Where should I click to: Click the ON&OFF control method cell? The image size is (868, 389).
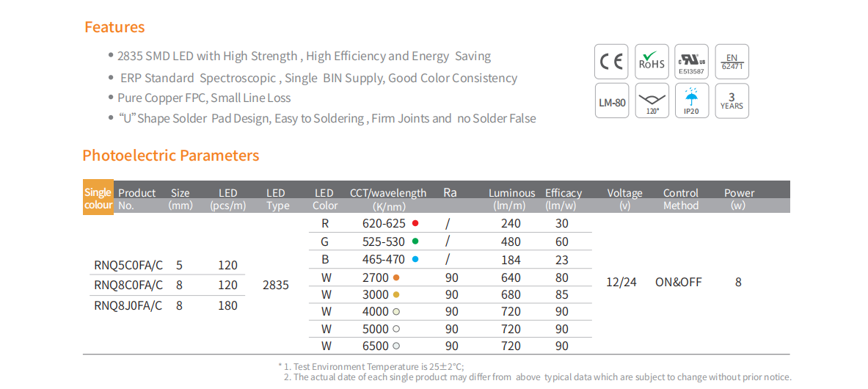click(678, 282)
